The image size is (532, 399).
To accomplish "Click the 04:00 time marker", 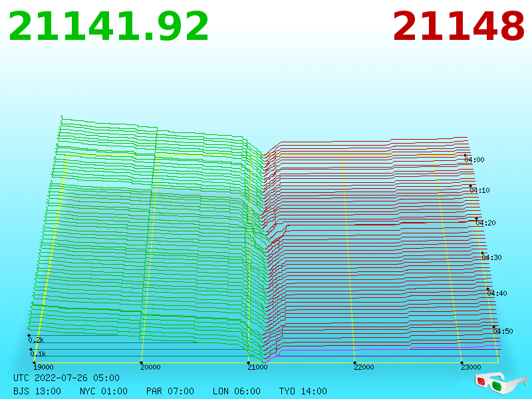I will tap(474, 160).
